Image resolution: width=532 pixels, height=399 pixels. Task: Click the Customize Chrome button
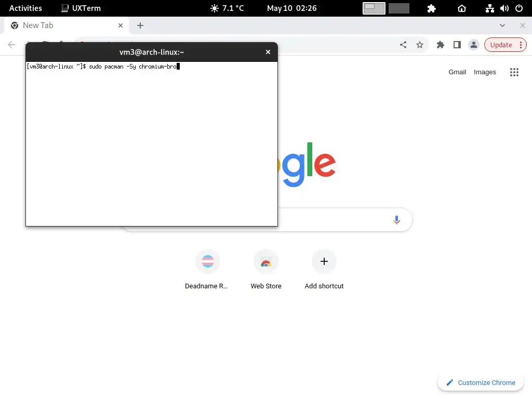pyautogui.click(x=481, y=383)
